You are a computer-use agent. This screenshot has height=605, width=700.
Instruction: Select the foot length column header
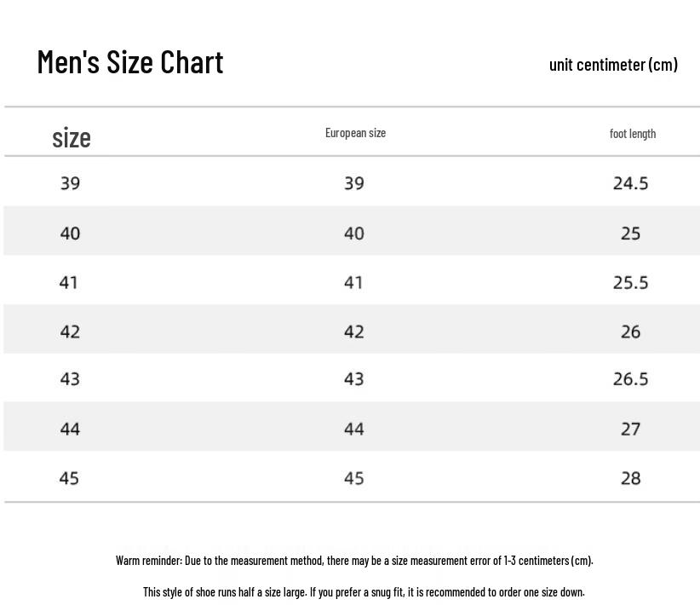(633, 134)
